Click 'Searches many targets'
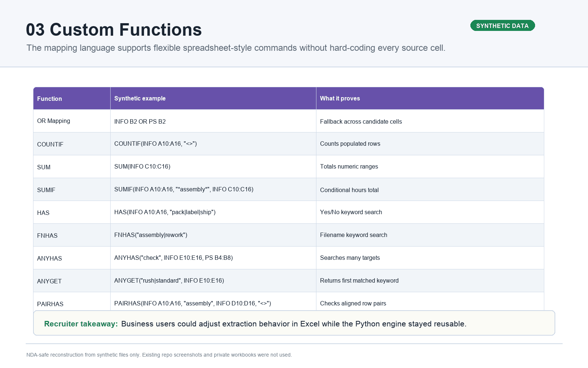 click(x=350, y=258)
